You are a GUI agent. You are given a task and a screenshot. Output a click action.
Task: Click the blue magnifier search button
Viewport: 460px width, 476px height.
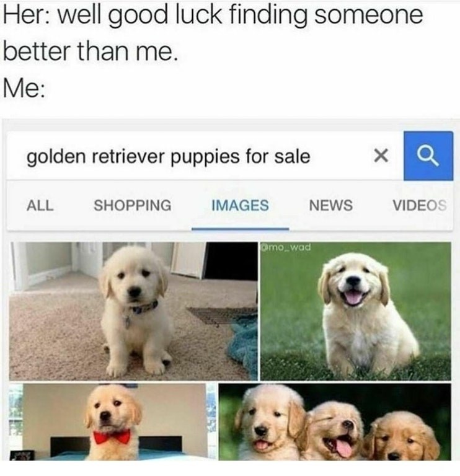pyautogui.click(x=428, y=156)
